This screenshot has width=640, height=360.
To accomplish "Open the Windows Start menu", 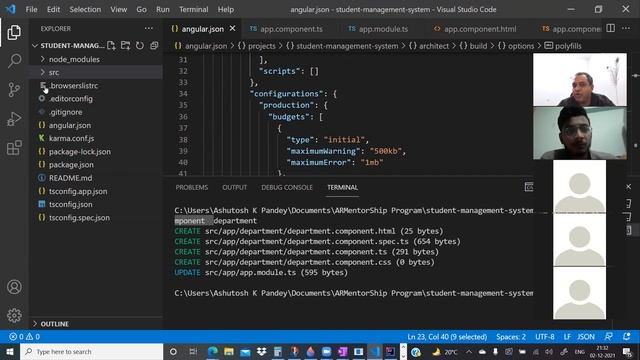I will click(x=9, y=351).
